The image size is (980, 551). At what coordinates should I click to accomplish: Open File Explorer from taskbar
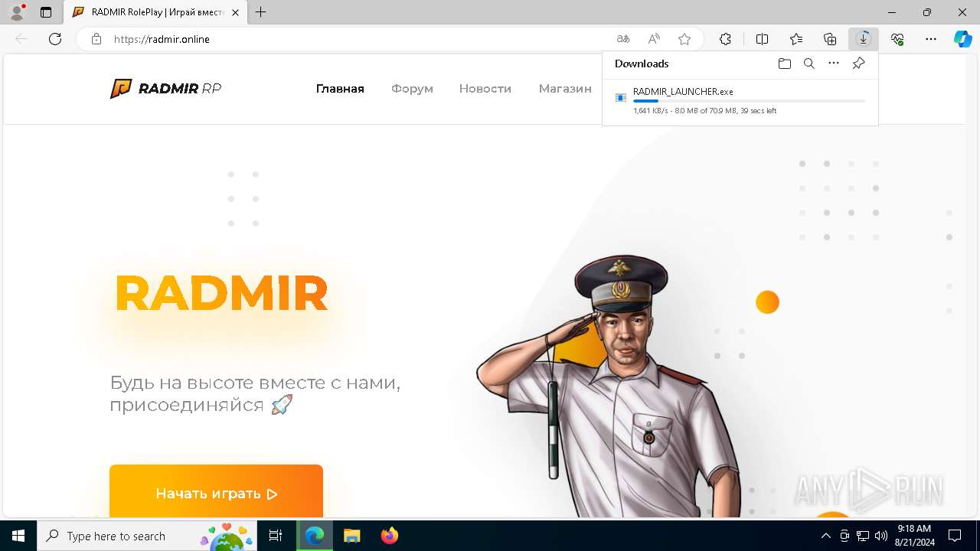(x=351, y=536)
